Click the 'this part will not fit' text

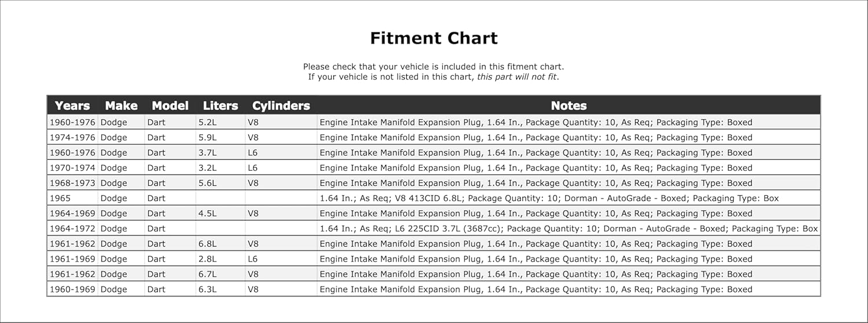coord(517,76)
